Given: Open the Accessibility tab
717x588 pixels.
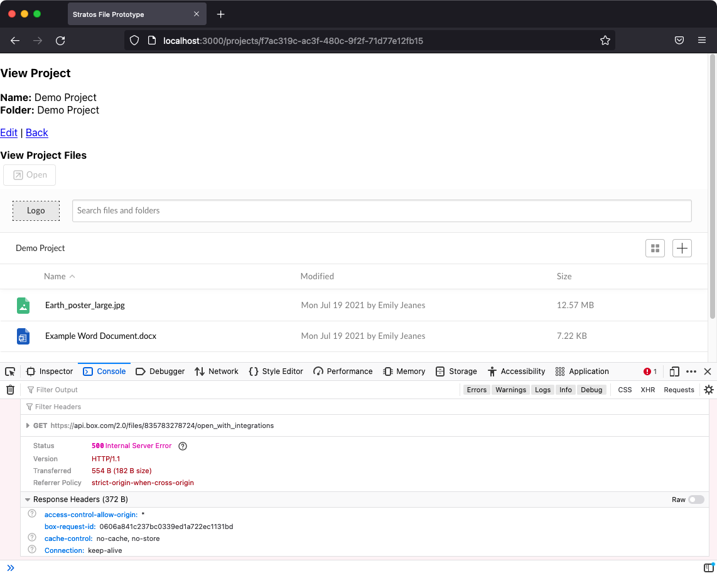Looking at the screenshot, I should (x=517, y=372).
